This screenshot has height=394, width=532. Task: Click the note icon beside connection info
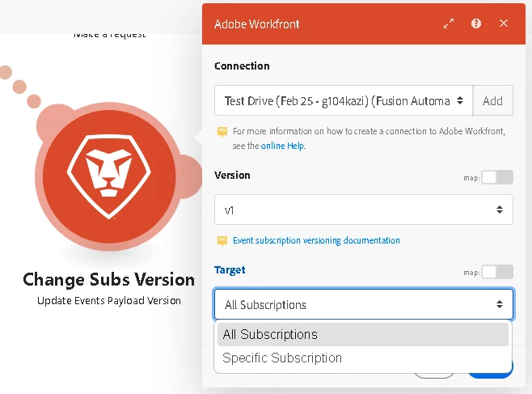click(222, 132)
